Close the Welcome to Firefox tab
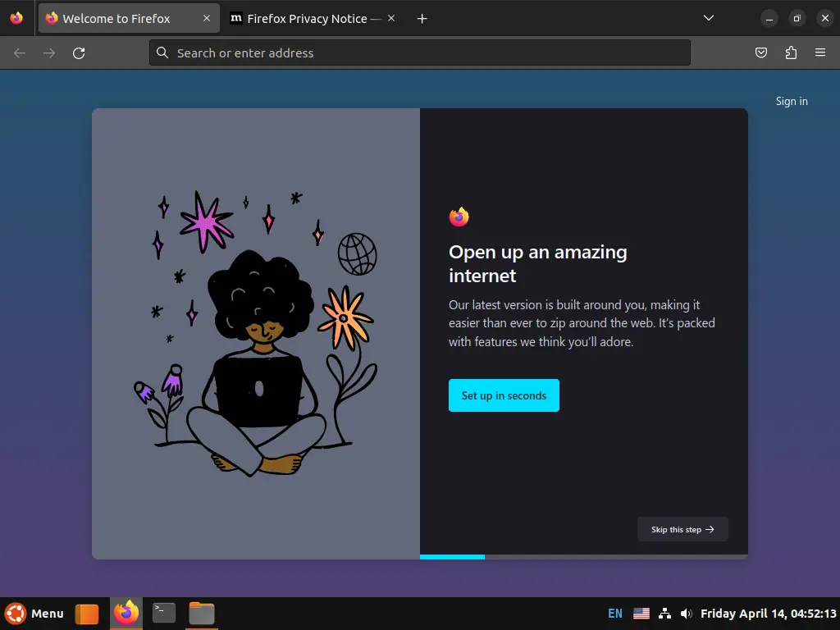The image size is (840, 630). coord(206,18)
